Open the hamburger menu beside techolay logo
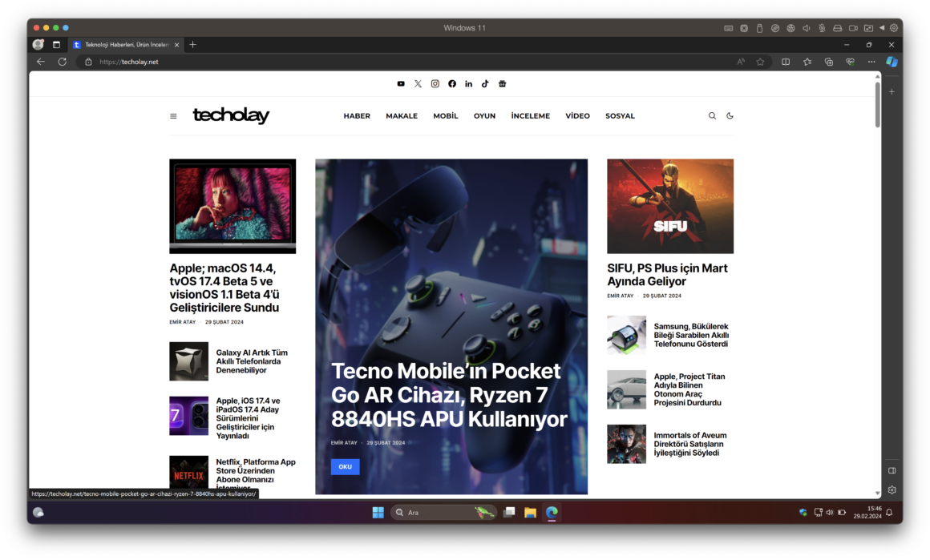Screen dimensions: 930x560 tap(173, 116)
